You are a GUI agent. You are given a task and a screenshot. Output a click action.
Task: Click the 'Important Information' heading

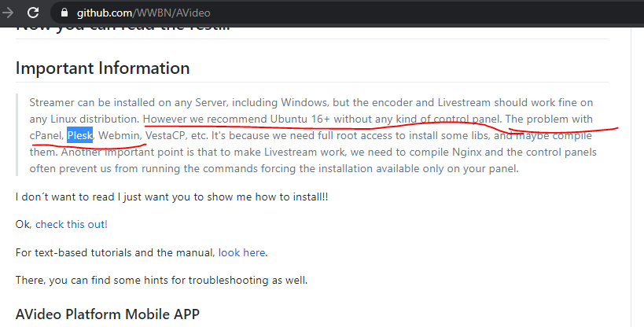[103, 68]
